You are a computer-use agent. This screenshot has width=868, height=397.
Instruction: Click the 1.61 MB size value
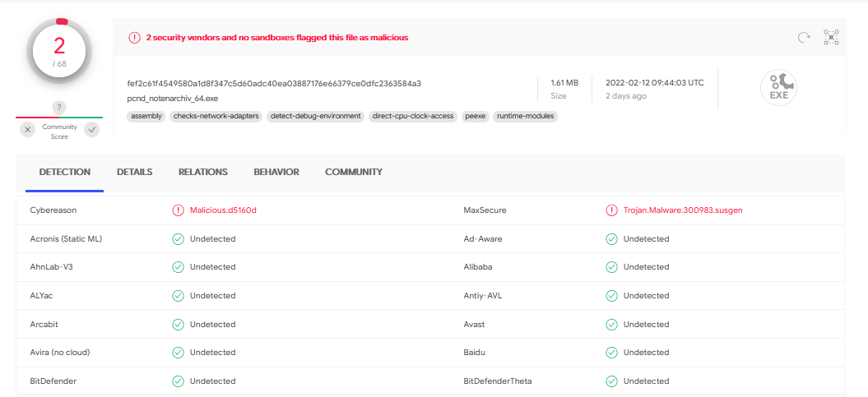click(x=564, y=83)
